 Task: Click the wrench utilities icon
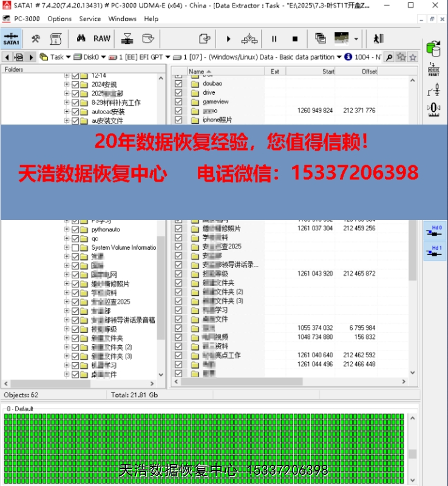point(35,39)
